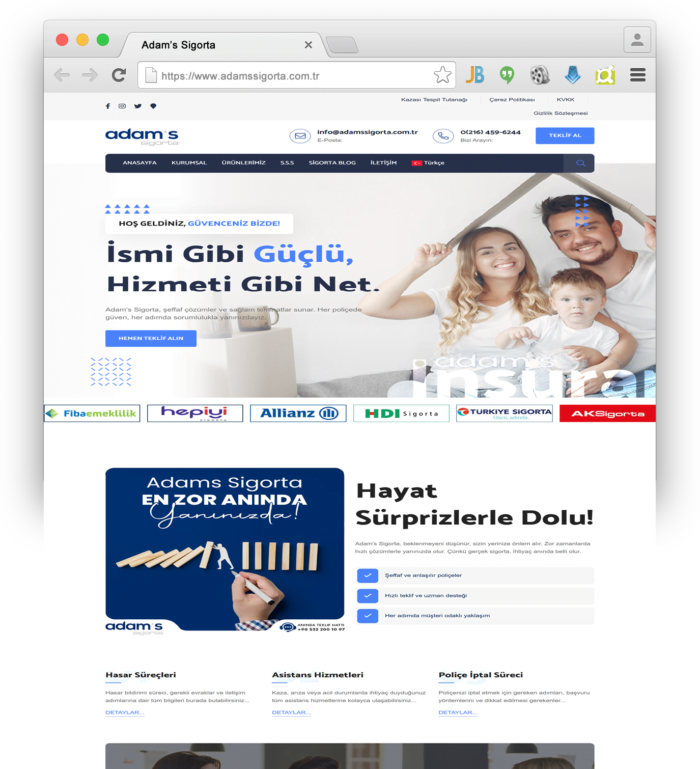Click the chat bubble icon near Anında Teklif Hattı
Screen dimensions: 700x769
(x=288, y=626)
